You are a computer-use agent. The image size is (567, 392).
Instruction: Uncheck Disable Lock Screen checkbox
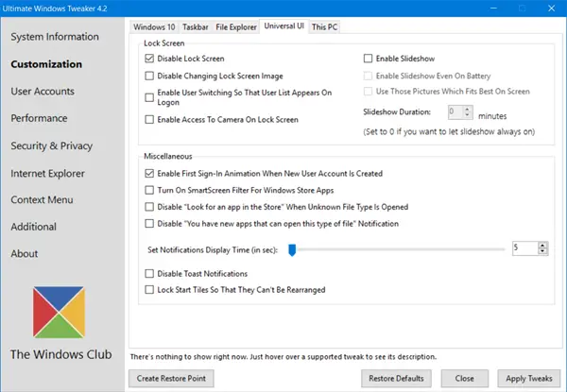pos(149,59)
